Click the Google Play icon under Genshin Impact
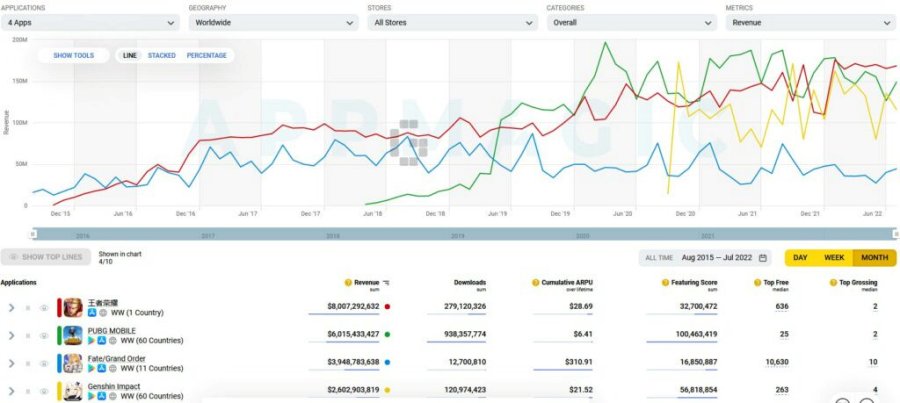Viewport: 900px width, 403px height. coord(92,396)
